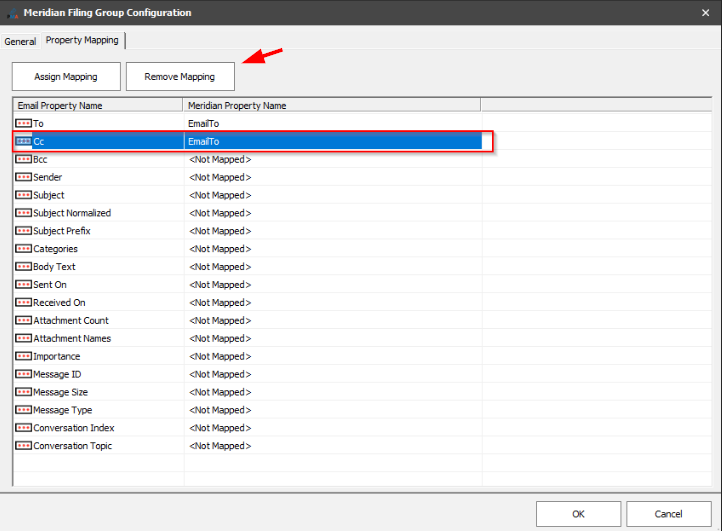Click the icon beside Message Size
Screen dimensions: 722x531
click(x=23, y=392)
